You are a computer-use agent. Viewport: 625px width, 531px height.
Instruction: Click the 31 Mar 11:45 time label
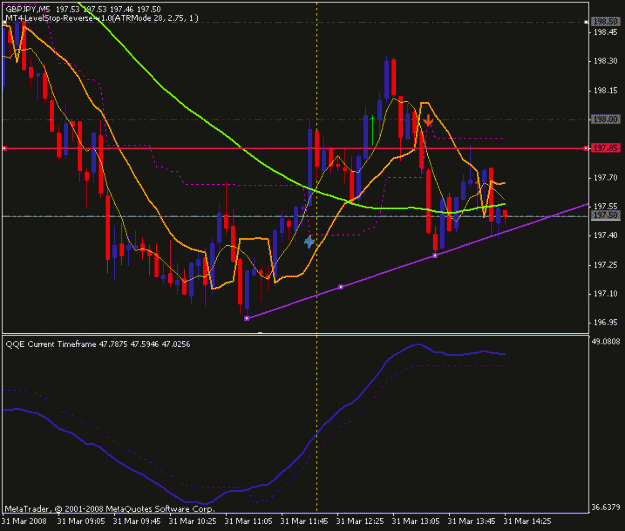pyautogui.click(x=304, y=521)
